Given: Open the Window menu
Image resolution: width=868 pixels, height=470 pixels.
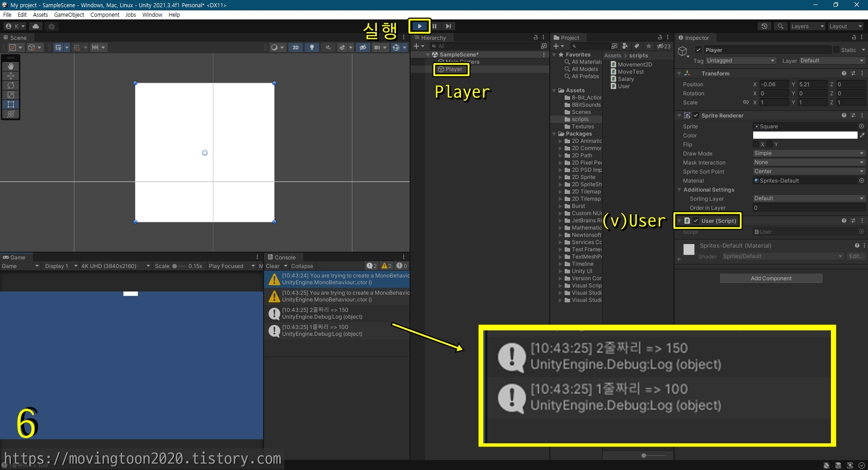Looking at the screenshot, I should [x=152, y=14].
